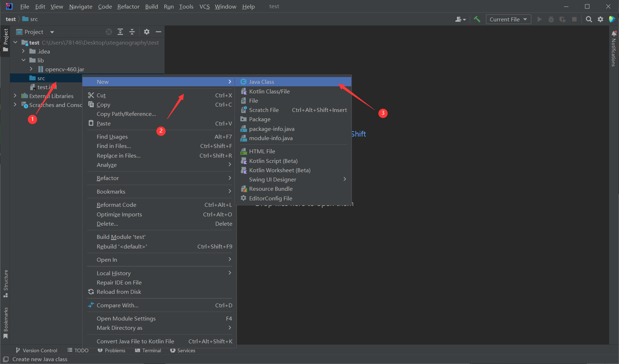Select Find Usages in context menu
Image resolution: width=619 pixels, height=364 pixels.
click(160, 137)
